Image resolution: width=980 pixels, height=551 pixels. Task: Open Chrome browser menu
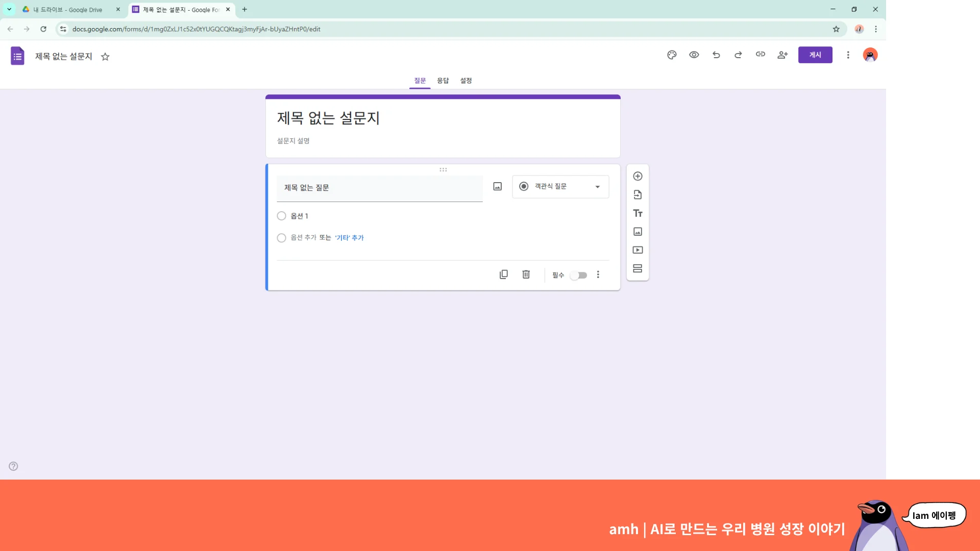[876, 29]
